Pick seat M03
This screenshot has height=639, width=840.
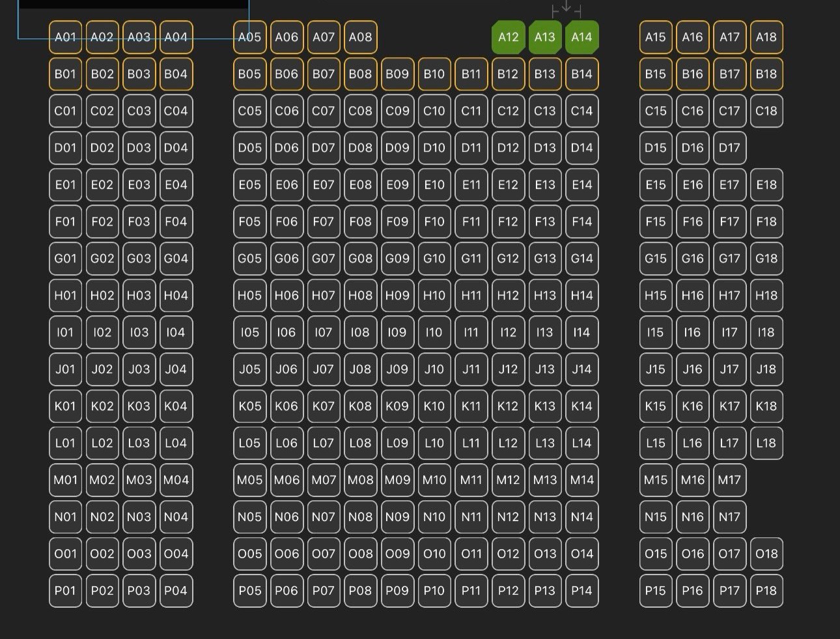(139, 480)
